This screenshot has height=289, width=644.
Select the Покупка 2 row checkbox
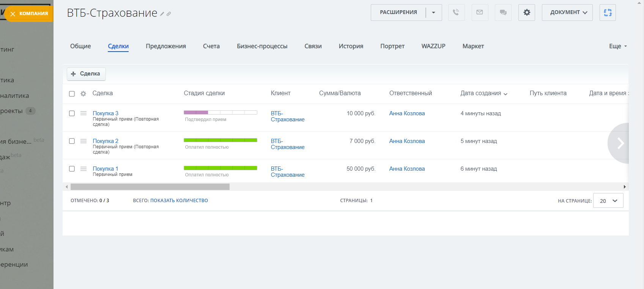(x=72, y=141)
